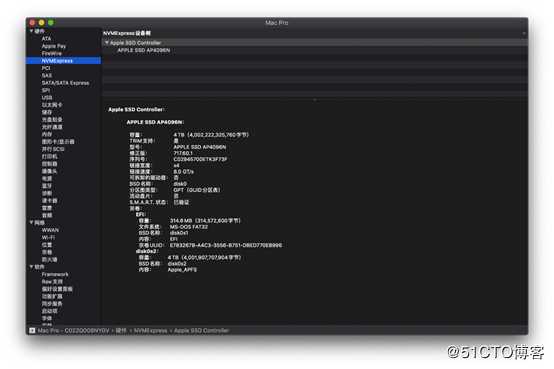Select Framework under the software group

pos(55,274)
